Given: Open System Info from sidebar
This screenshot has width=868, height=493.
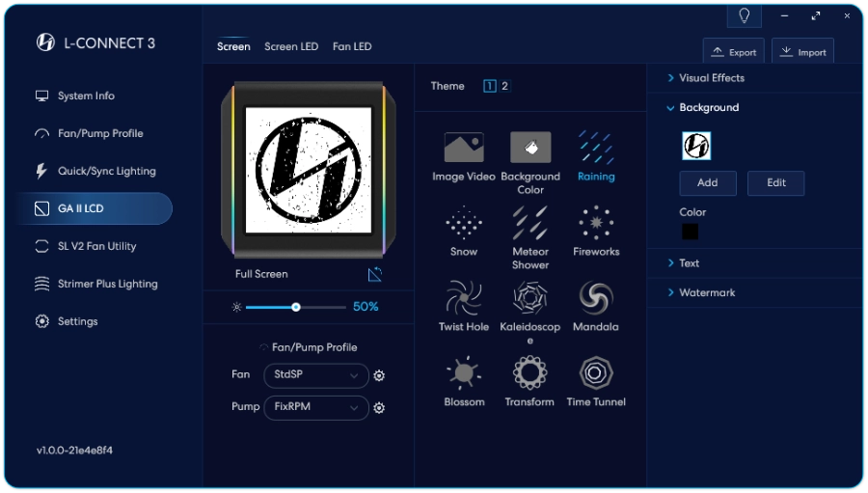Looking at the screenshot, I should coord(86,96).
